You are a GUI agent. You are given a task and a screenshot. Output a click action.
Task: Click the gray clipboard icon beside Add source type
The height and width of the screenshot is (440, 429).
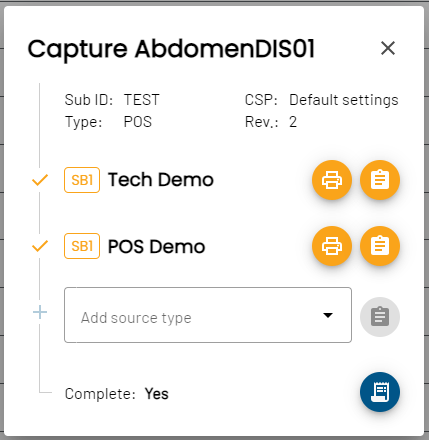pyautogui.click(x=380, y=317)
